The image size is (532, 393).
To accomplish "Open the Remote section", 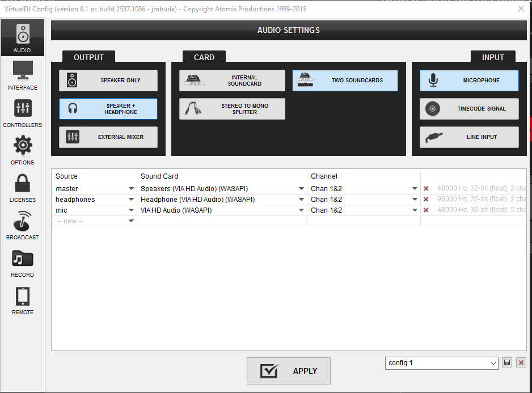I will click(x=23, y=300).
